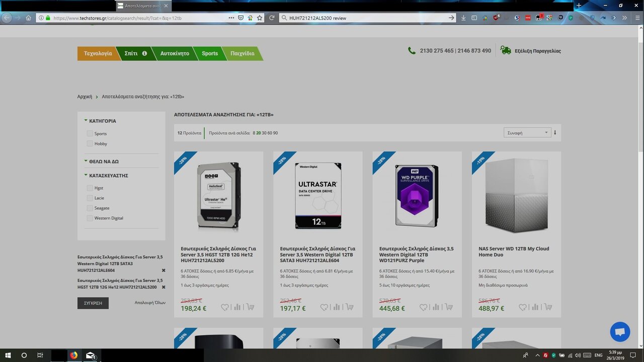Show 30 products per page
This screenshot has height=362, width=644.
(x=264, y=133)
